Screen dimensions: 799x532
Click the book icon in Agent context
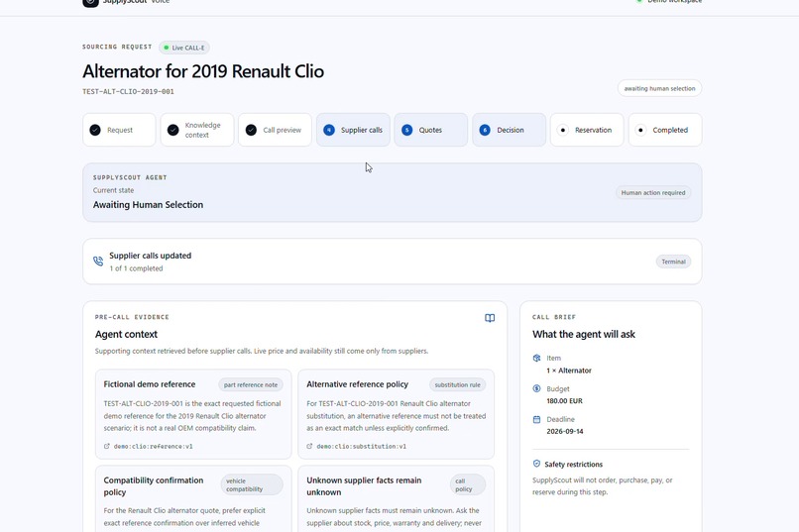490,318
